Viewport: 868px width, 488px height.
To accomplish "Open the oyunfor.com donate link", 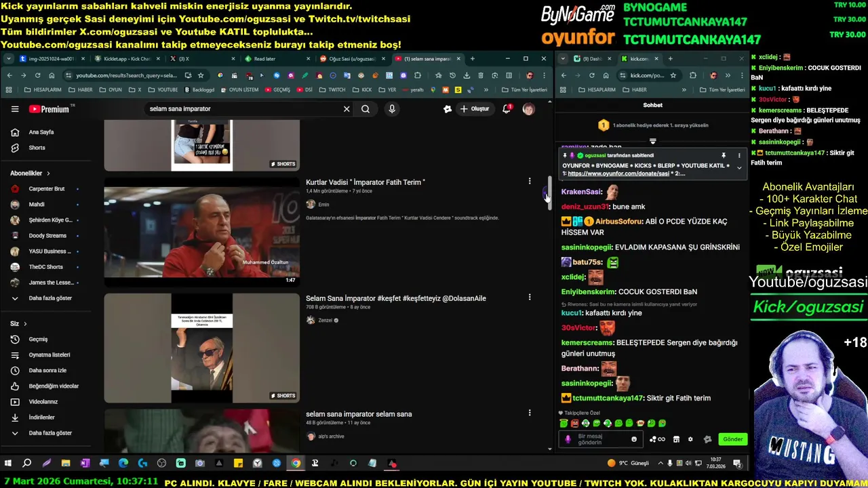I will tap(618, 174).
